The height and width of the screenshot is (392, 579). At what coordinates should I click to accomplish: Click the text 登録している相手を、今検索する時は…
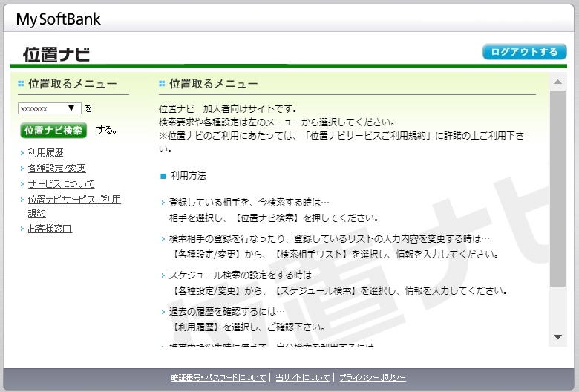(249, 203)
